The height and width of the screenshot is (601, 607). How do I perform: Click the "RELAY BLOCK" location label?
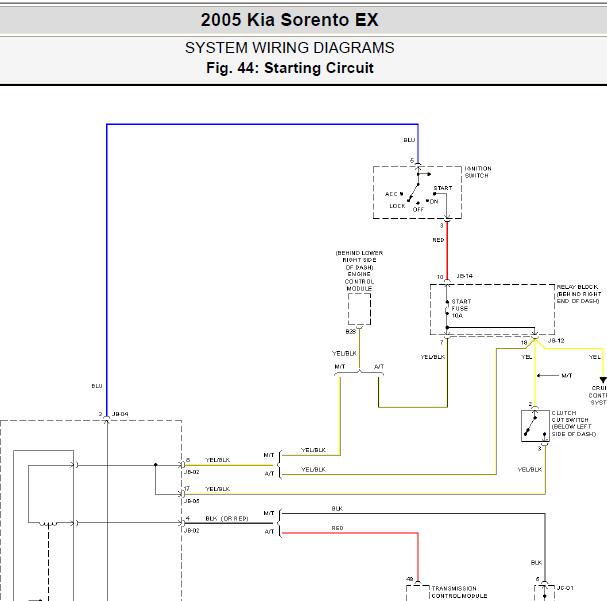tap(578, 294)
